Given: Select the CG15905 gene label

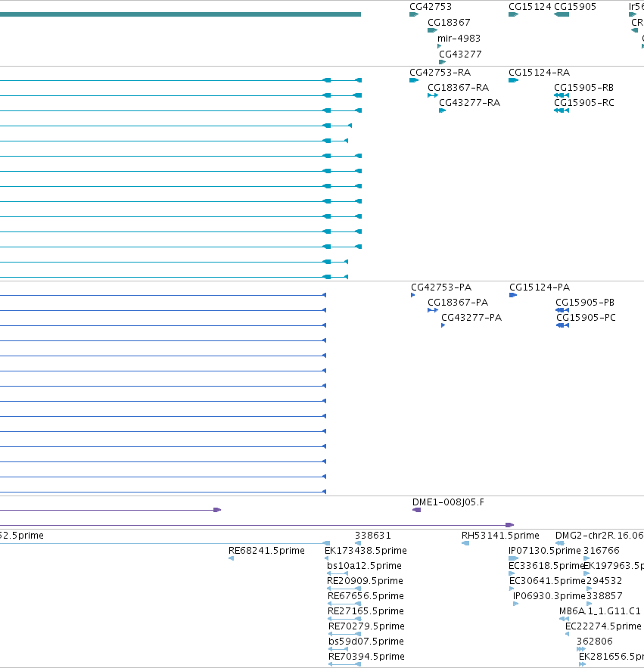Looking at the screenshot, I should tap(575, 7).
